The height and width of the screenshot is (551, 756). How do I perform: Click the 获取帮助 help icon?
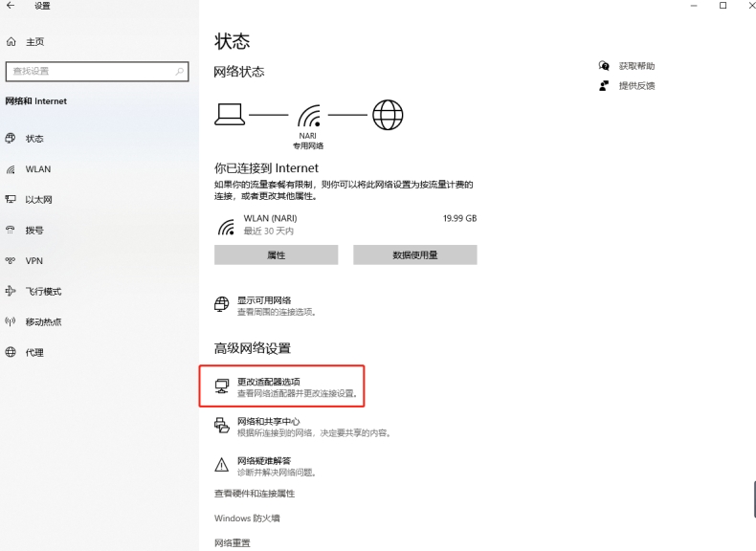pyautogui.click(x=604, y=66)
